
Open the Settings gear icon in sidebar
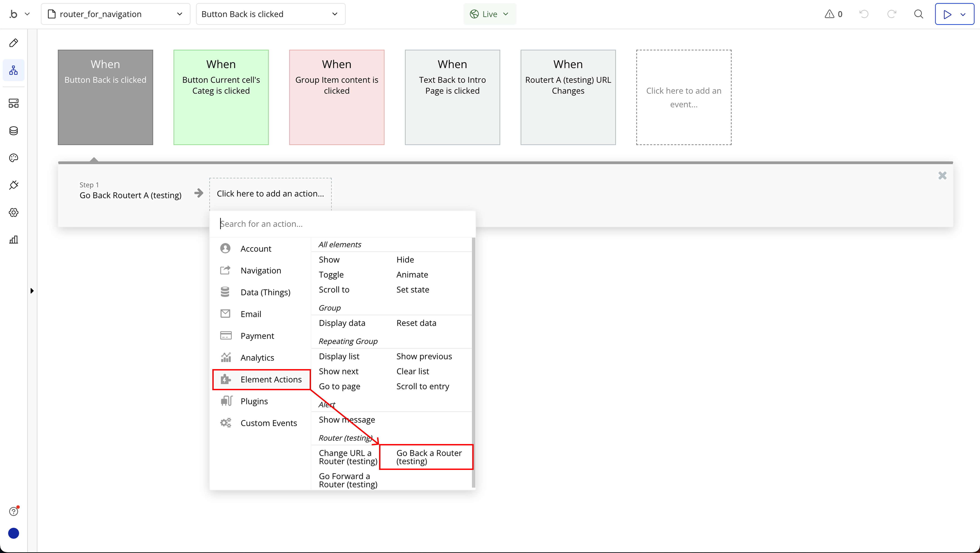pos(14,212)
